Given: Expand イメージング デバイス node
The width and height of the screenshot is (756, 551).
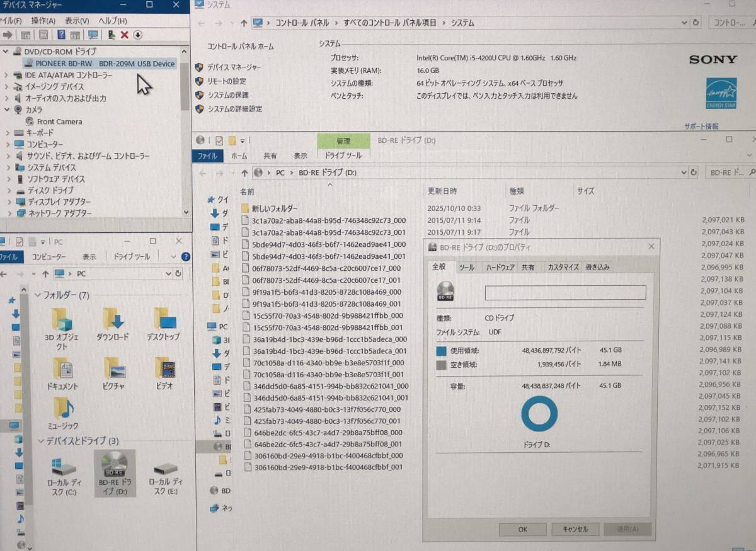Looking at the screenshot, I should click(x=6, y=87).
